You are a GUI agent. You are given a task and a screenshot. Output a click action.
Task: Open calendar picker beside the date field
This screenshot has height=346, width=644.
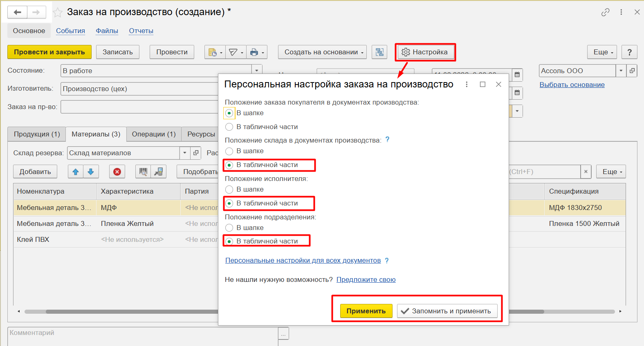[x=517, y=75]
